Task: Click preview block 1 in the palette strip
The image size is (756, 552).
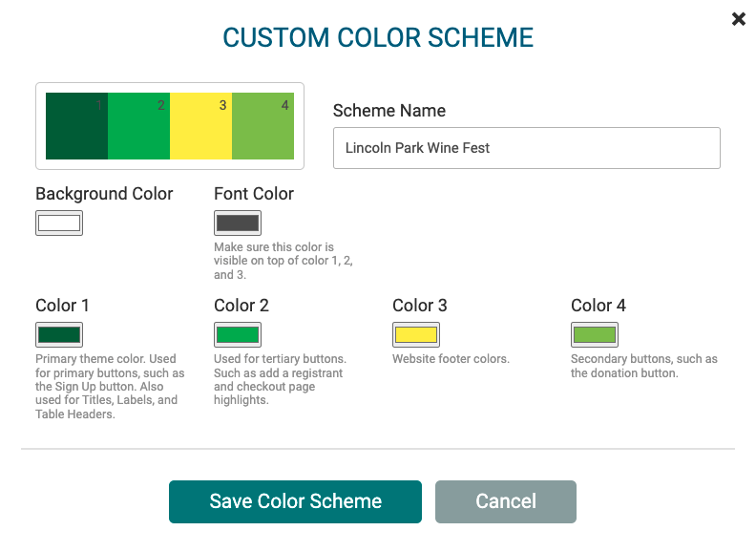Action: (x=76, y=126)
